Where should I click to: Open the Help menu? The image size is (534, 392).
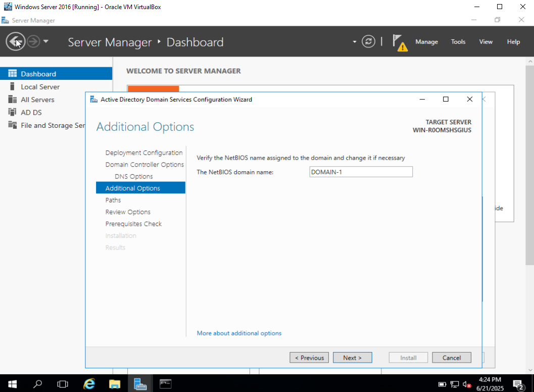[513, 42]
